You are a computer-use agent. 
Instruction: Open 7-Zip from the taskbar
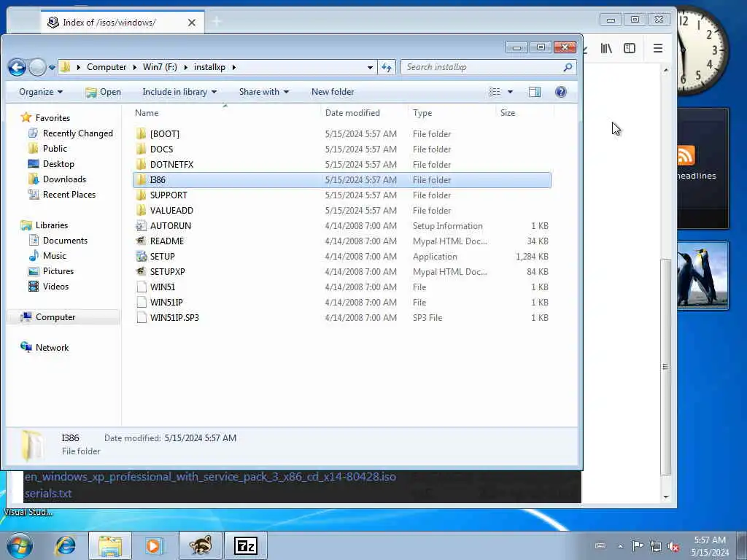pyautogui.click(x=246, y=545)
